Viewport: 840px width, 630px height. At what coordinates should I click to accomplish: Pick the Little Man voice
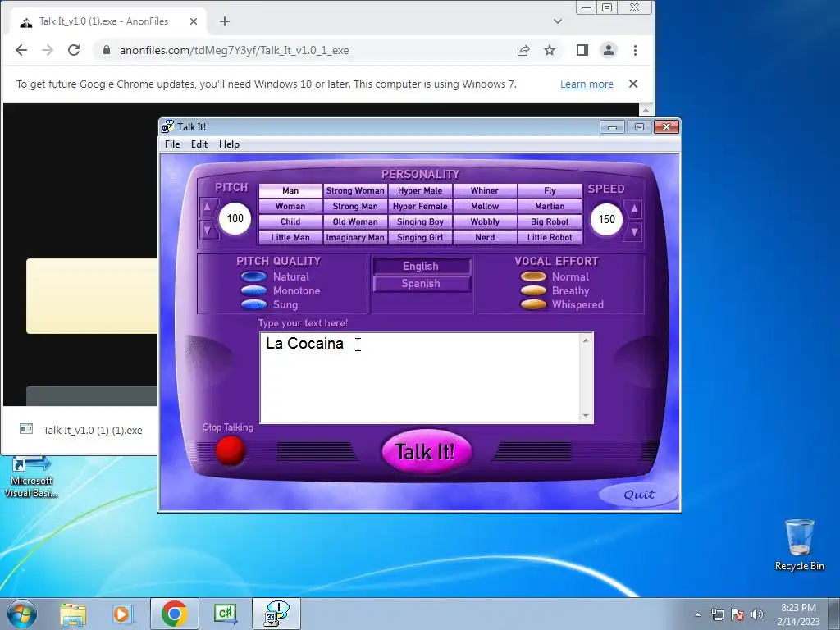290,237
